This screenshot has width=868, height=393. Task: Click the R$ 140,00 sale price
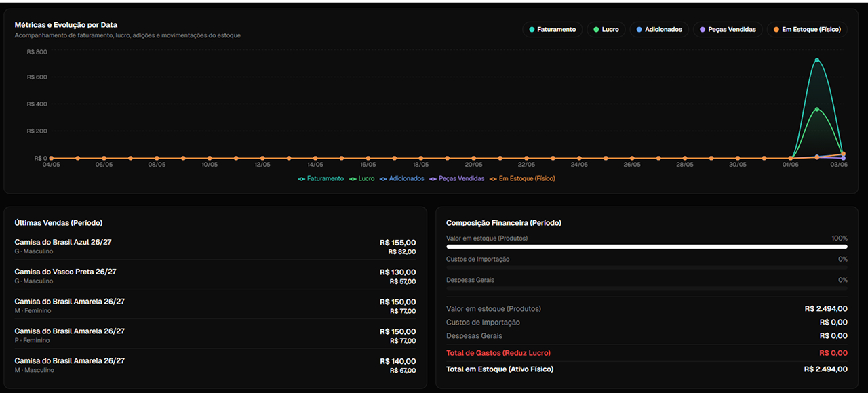(398, 362)
